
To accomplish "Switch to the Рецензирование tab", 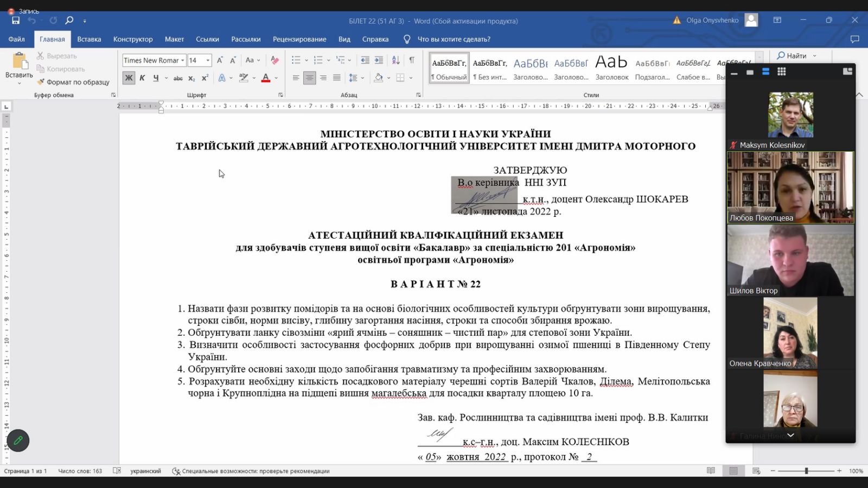I will pyautogui.click(x=299, y=39).
